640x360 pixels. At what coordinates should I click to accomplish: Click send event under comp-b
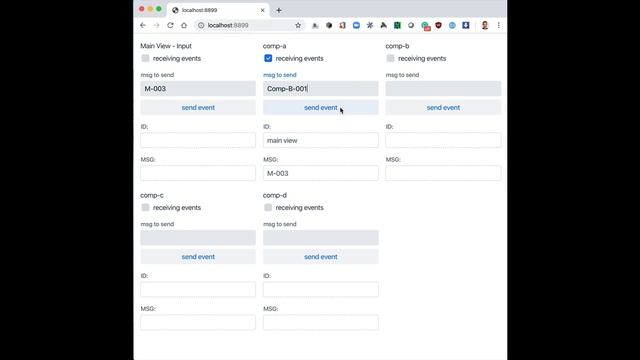(x=443, y=108)
